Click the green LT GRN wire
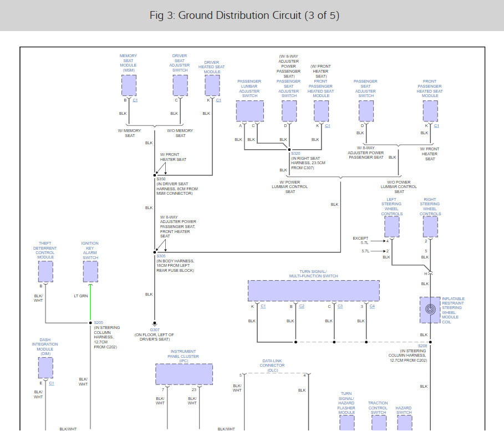The image size is (504, 446). click(90, 303)
